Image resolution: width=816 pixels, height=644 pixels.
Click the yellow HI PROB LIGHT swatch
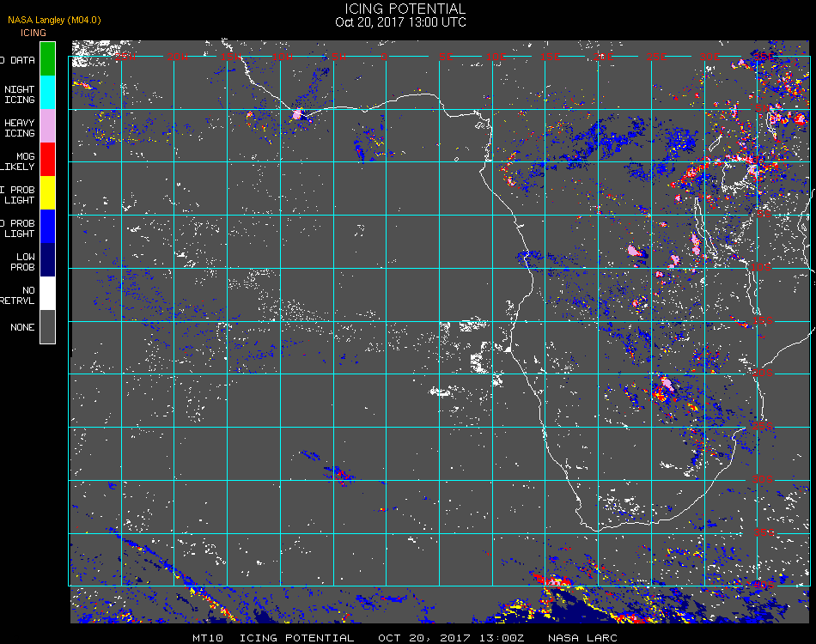pyautogui.click(x=47, y=193)
